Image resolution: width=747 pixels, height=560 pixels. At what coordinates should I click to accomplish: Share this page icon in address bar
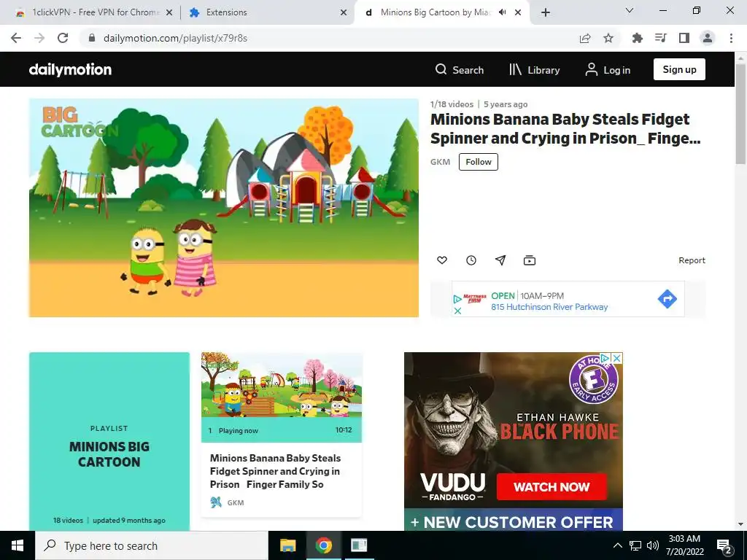[x=585, y=38]
